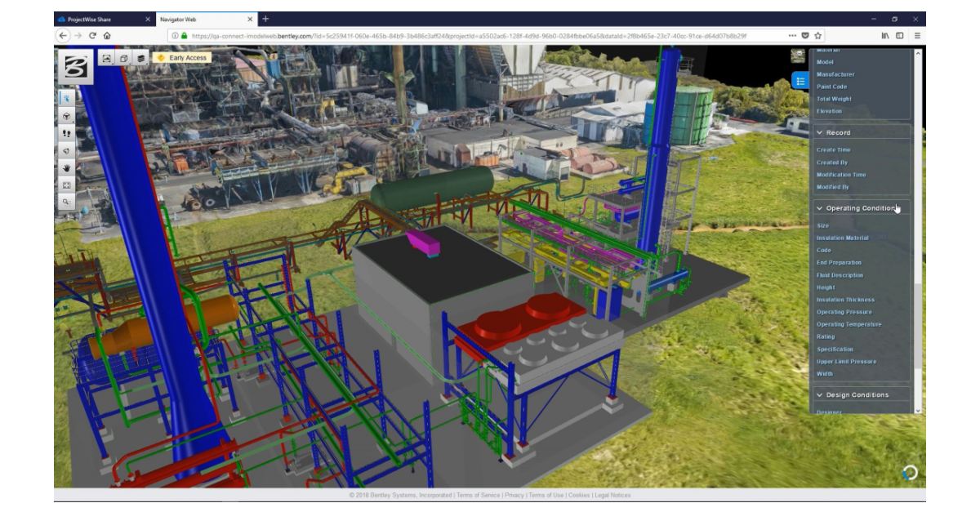This screenshot has width=980, height=512.
Task: Select the Pan hand tool
Action: point(67,168)
